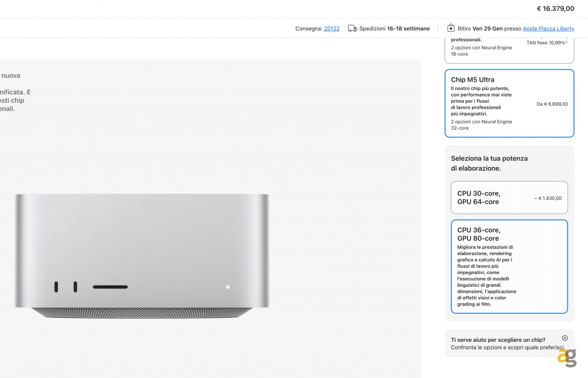Click the 'Spedizioni 16-18 settimane' shipping estimate
The width and height of the screenshot is (588, 378).
point(394,29)
